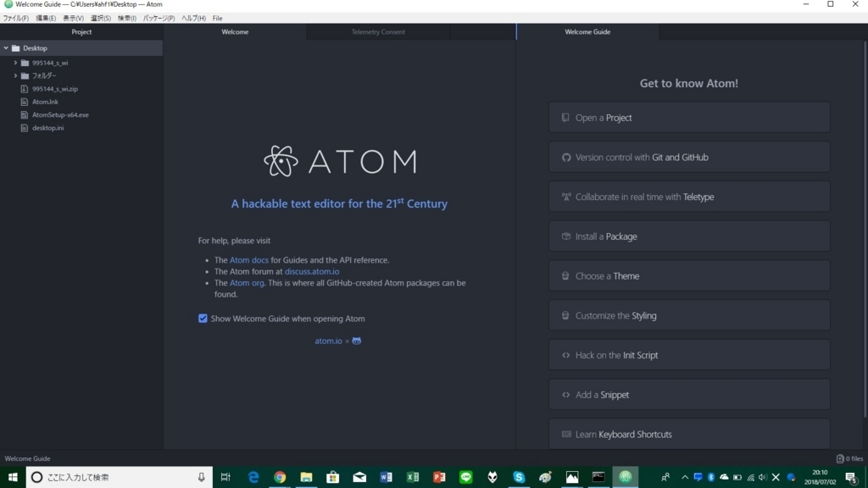Select AtomSetup-x64.exe in the tree

60,114
